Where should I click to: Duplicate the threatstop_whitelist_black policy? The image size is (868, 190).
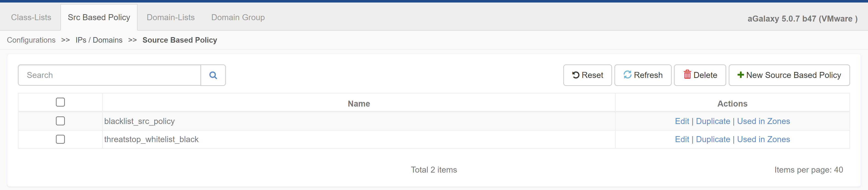[713, 140]
